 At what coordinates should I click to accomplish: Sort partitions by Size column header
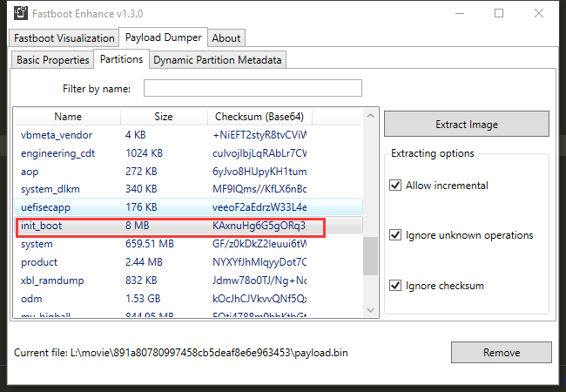pos(164,117)
